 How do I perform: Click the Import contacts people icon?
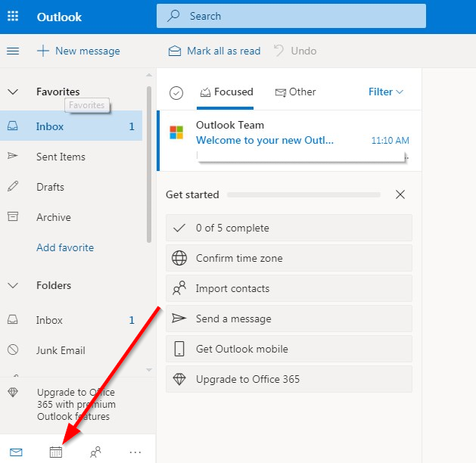point(179,288)
